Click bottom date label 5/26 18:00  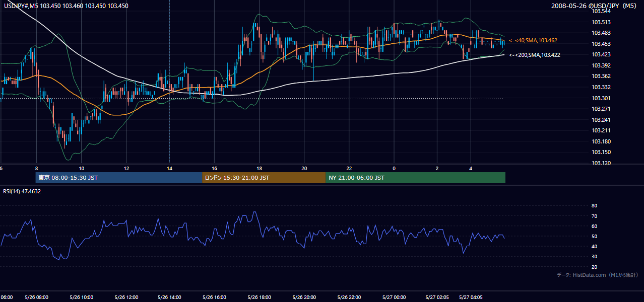(x=259, y=297)
